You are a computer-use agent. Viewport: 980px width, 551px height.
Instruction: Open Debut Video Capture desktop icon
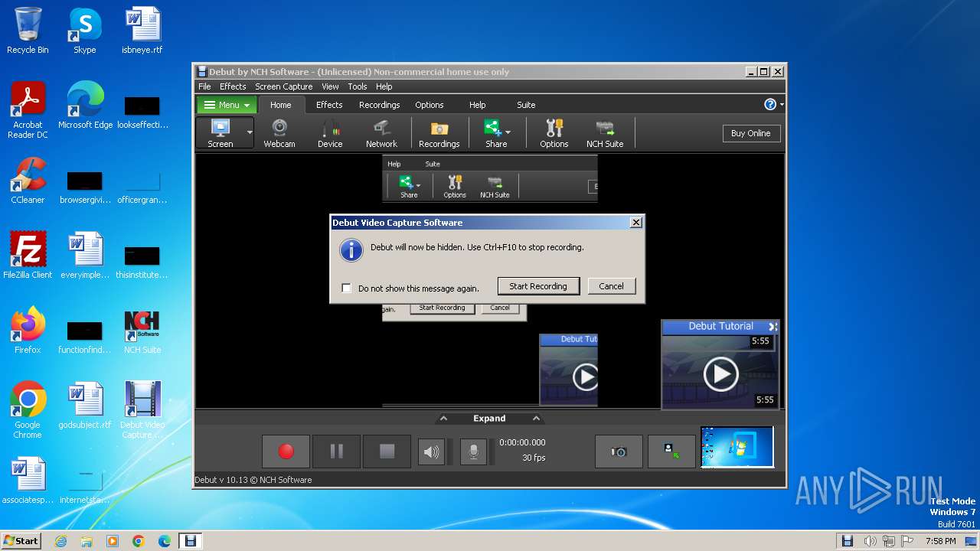point(142,410)
